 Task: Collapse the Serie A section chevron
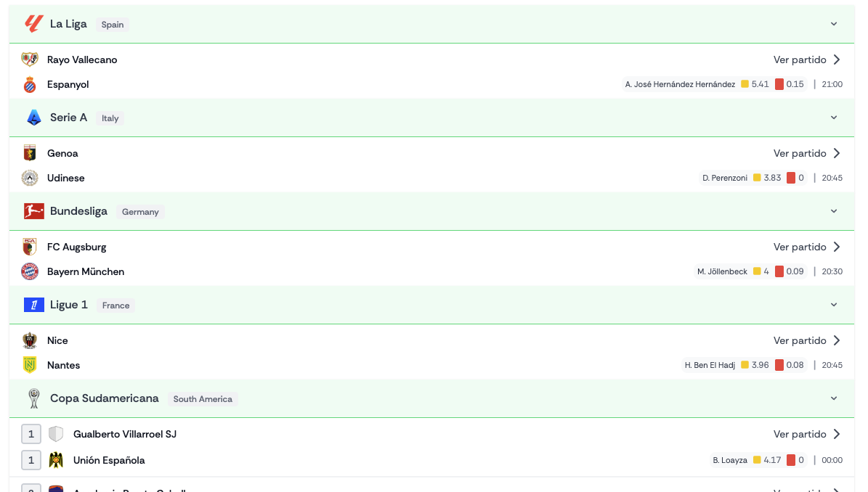tap(834, 118)
